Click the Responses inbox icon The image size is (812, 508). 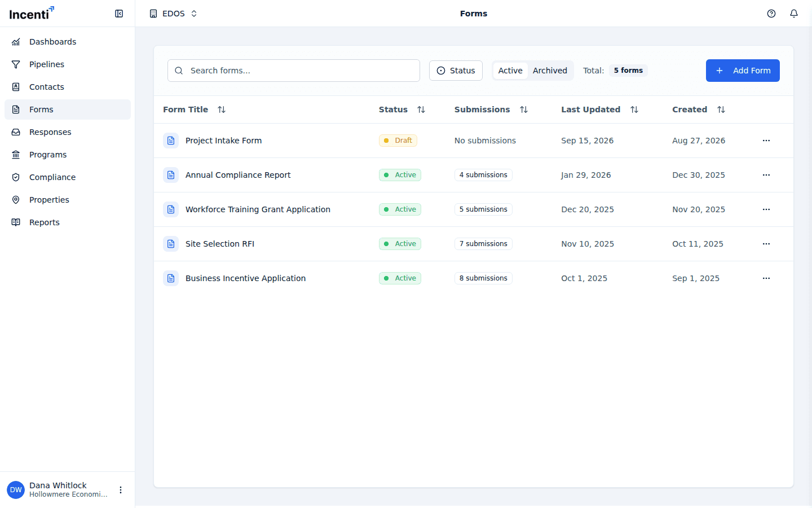click(16, 132)
